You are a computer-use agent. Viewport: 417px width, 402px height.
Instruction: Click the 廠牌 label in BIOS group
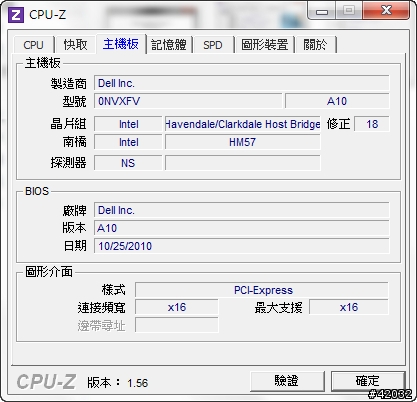click(75, 210)
